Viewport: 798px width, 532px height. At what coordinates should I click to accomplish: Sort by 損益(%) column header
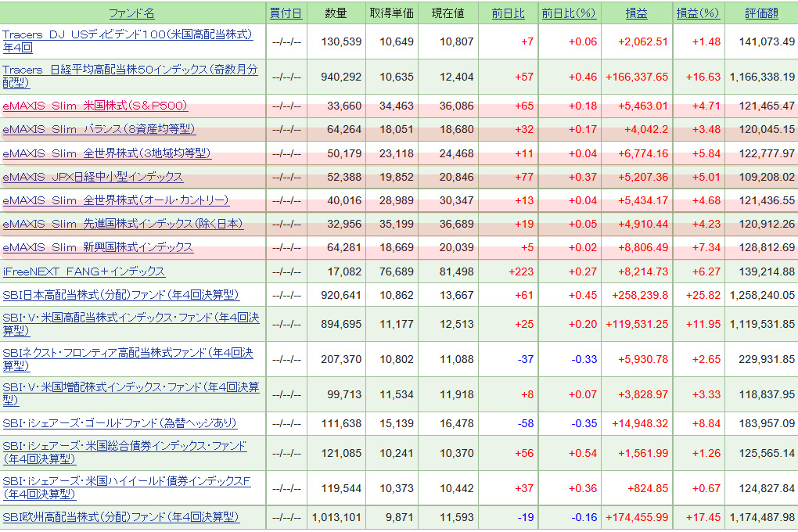pyautogui.click(x=697, y=13)
